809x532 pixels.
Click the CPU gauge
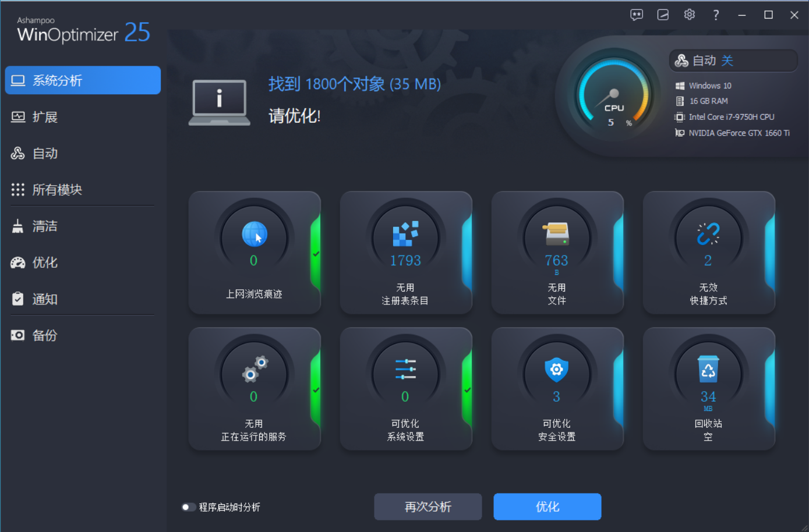(x=613, y=95)
